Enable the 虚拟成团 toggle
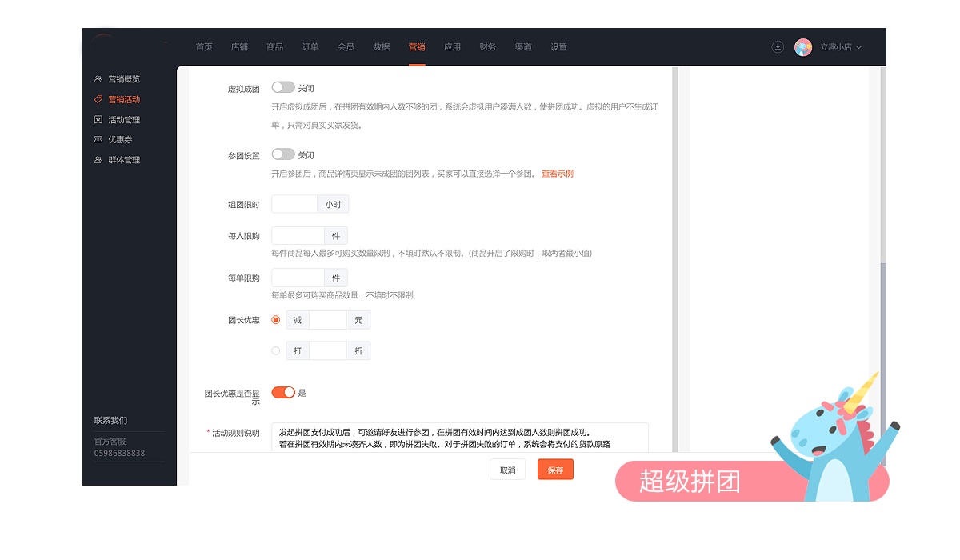 click(x=283, y=88)
